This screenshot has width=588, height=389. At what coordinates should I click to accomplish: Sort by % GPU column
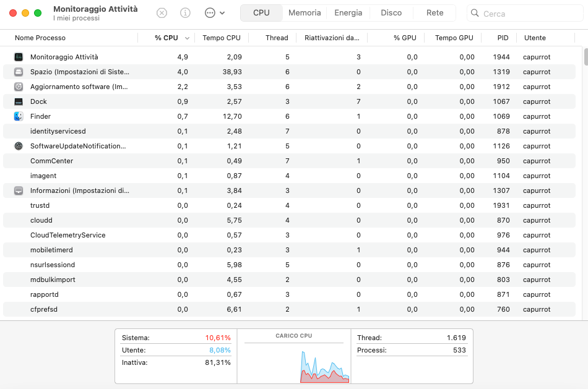click(x=405, y=38)
